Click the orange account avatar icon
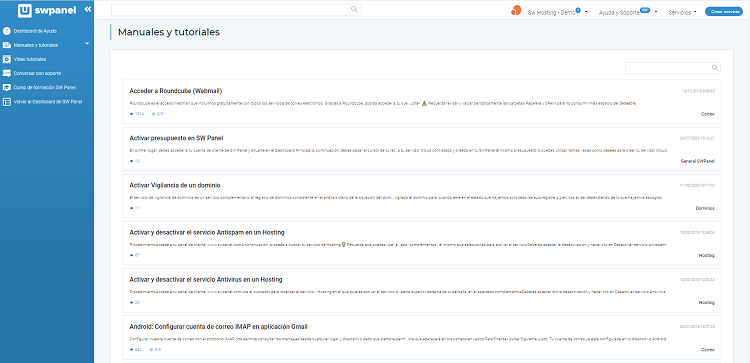Image resolution: width=750 pixels, height=363 pixels. 516,11
